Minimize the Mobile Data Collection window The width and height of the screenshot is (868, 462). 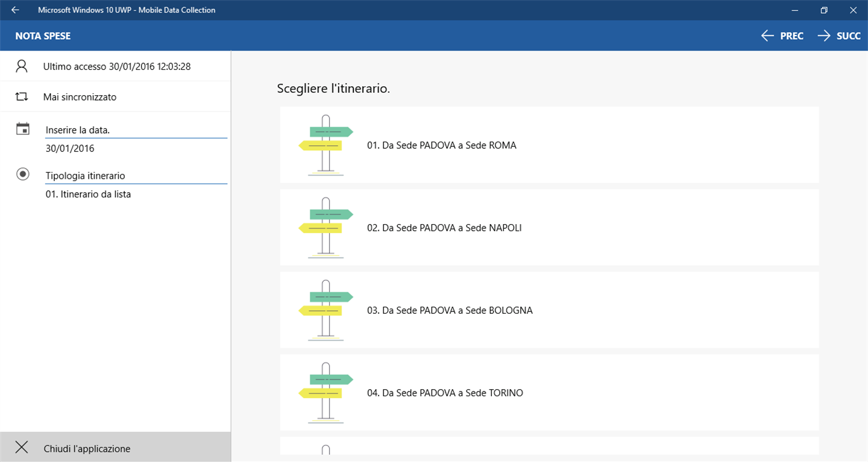794,10
